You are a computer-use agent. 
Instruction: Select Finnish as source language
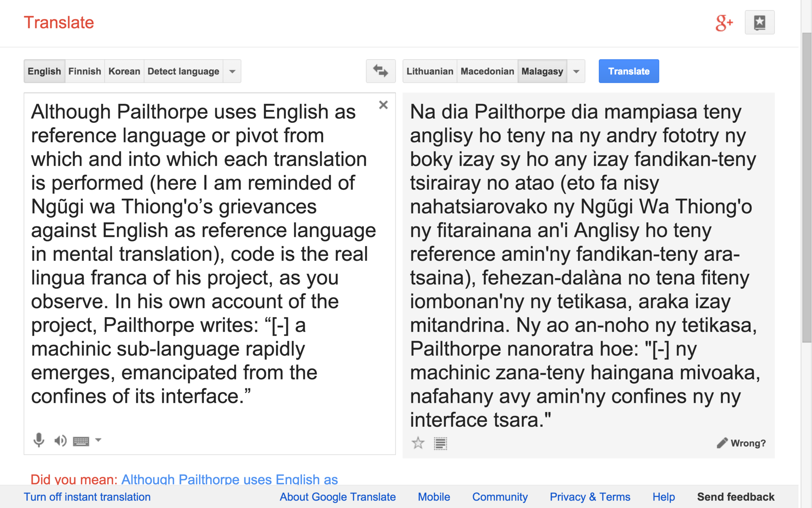(x=85, y=71)
